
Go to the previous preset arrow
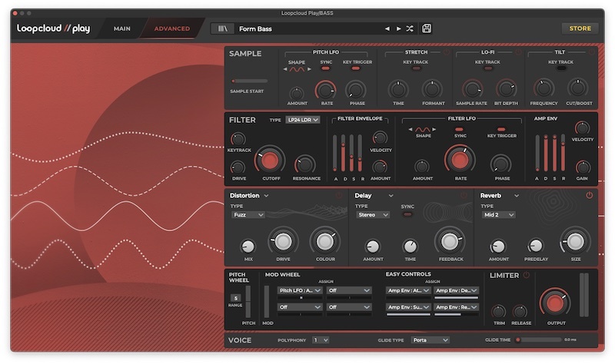387,28
